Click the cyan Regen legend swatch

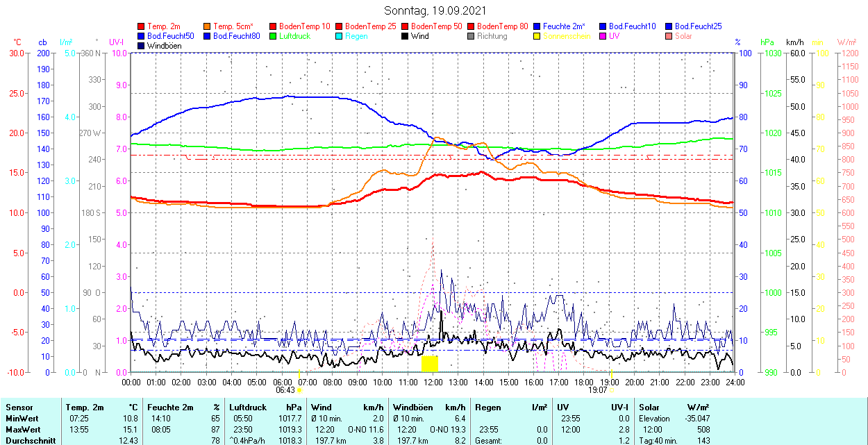point(339,36)
